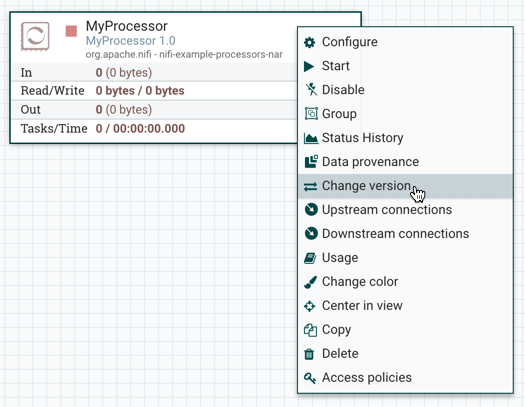525x407 pixels.
Task: Open Status History from the menu
Action: pyautogui.click(x=405, y=138)
